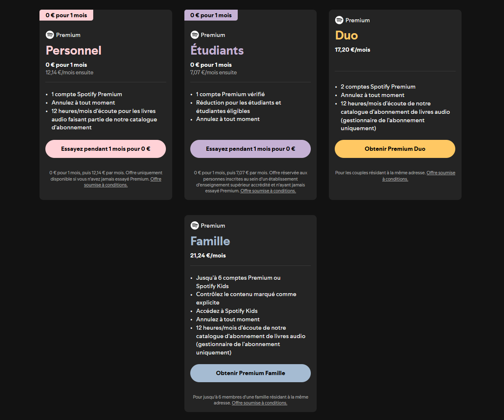Viewport: 504px width, 420px height.
Task: Open the Étudiants offer conditions link
Action: click(x=268, y=191)
